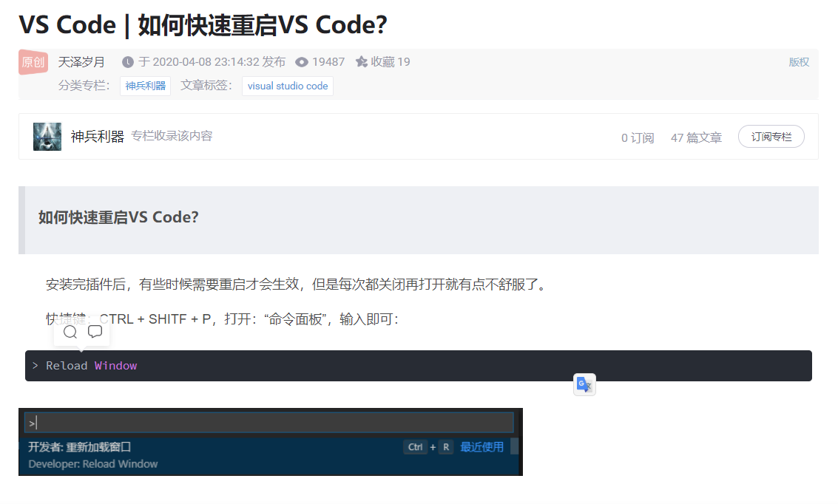Click the command palette scrollbar
The image size is (838, 504).
[x=515, y=446]
